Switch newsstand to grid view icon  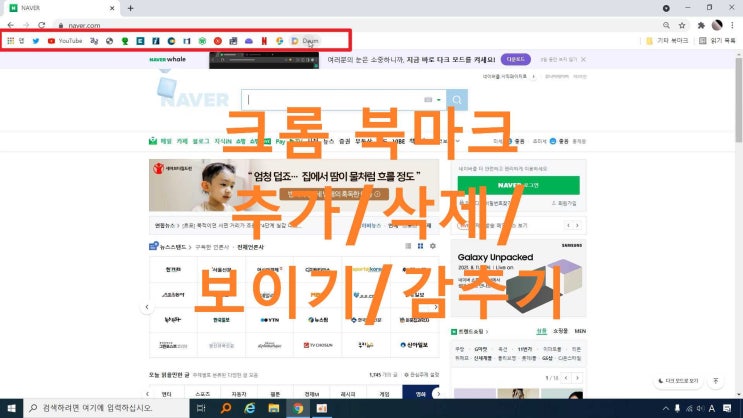pos(420,246)
